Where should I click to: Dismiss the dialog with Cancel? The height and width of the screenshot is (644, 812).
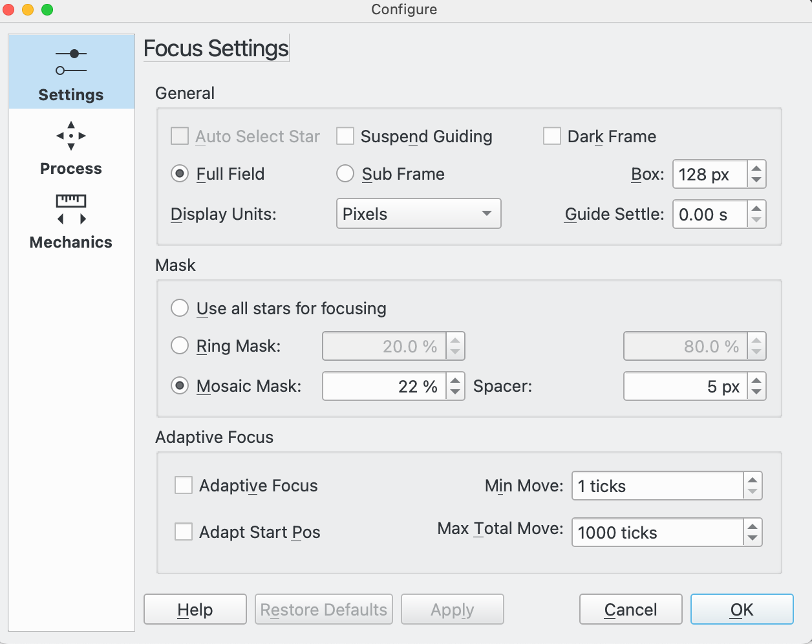click(630, 608)
